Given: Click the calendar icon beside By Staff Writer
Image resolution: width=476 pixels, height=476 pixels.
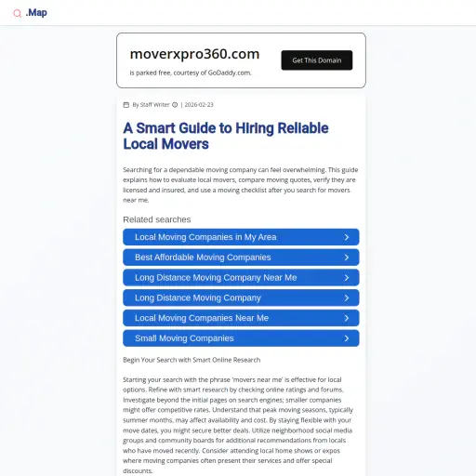Looking at the screenshot, I should tap(126, 105).
